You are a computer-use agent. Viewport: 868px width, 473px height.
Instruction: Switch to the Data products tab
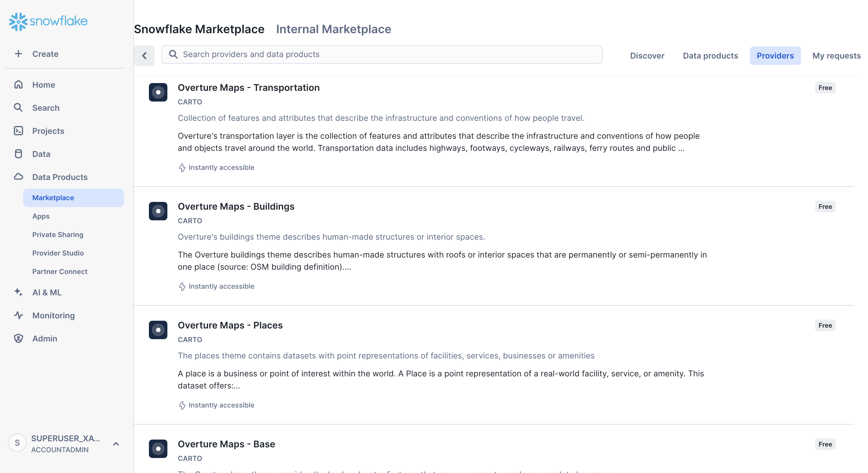pos(710,56)
